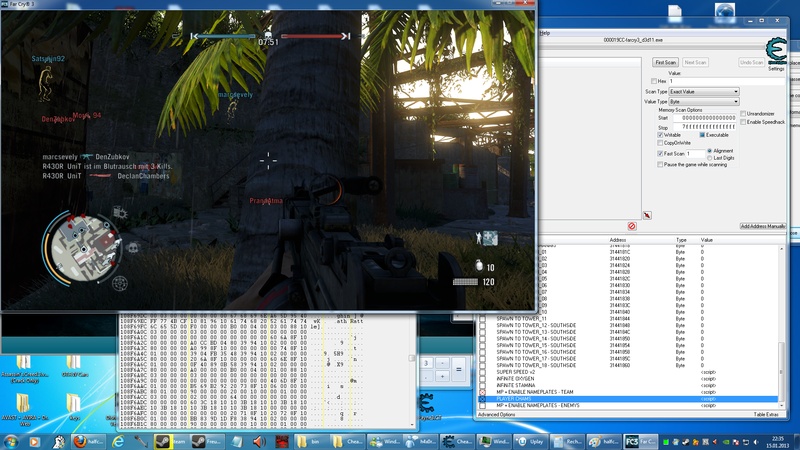Click the memory scan Start address field
Image resolution: width=800 pixels, height=450 pixels.
[705, 118]
